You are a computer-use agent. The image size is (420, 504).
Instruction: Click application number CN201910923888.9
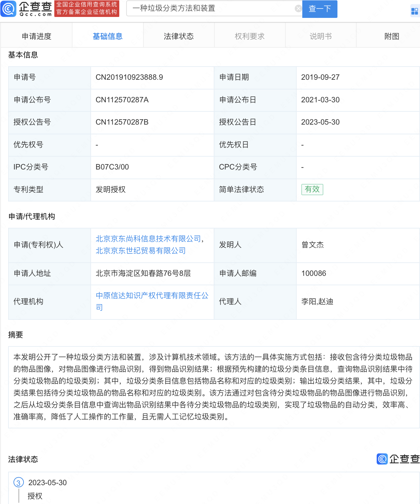[x=129, y=77]
